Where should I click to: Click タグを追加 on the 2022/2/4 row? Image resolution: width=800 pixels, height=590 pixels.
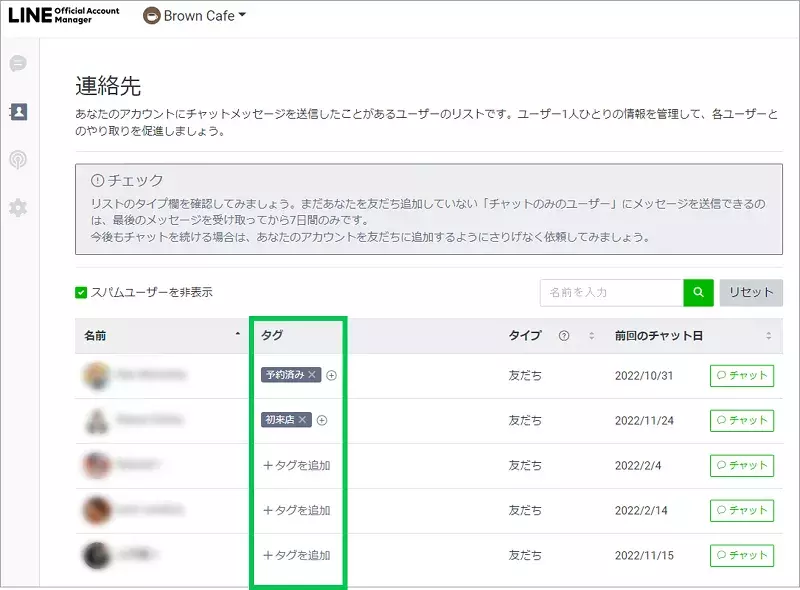click(296, 465)
